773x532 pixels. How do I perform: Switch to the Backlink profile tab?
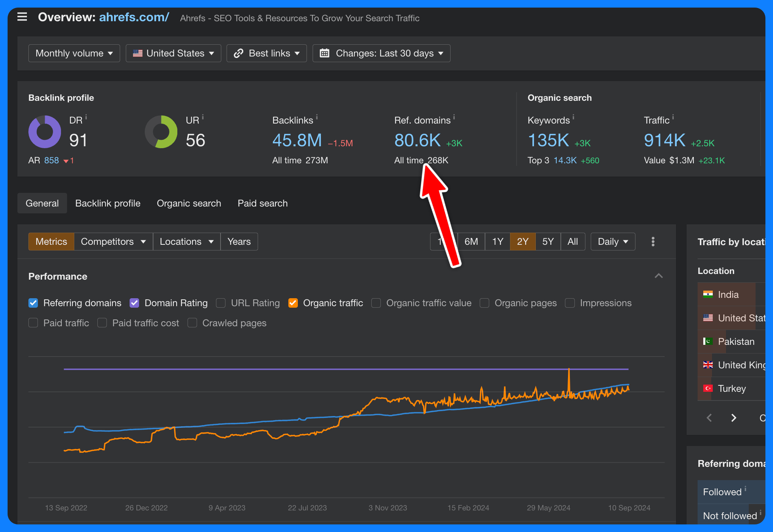[108, 203]
